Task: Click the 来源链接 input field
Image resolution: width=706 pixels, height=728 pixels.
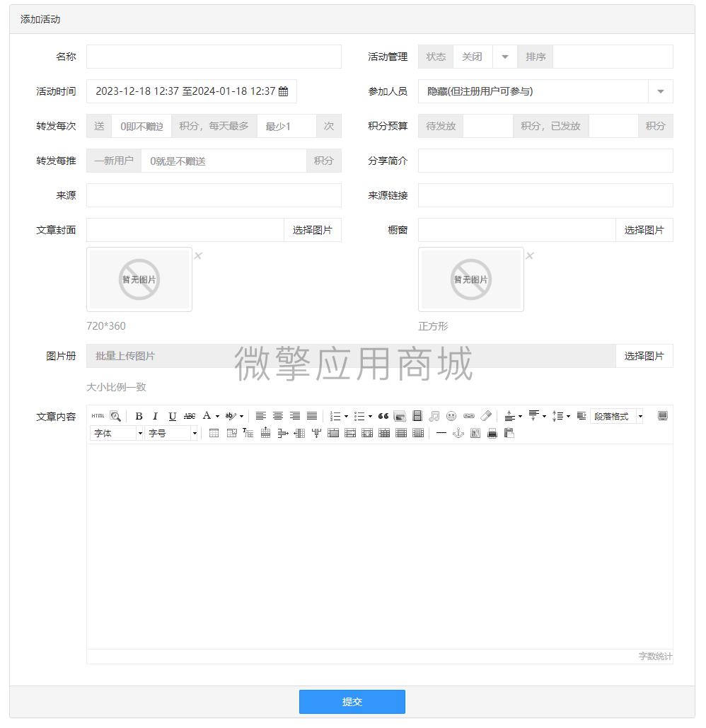Action: [x=545, y=195]
